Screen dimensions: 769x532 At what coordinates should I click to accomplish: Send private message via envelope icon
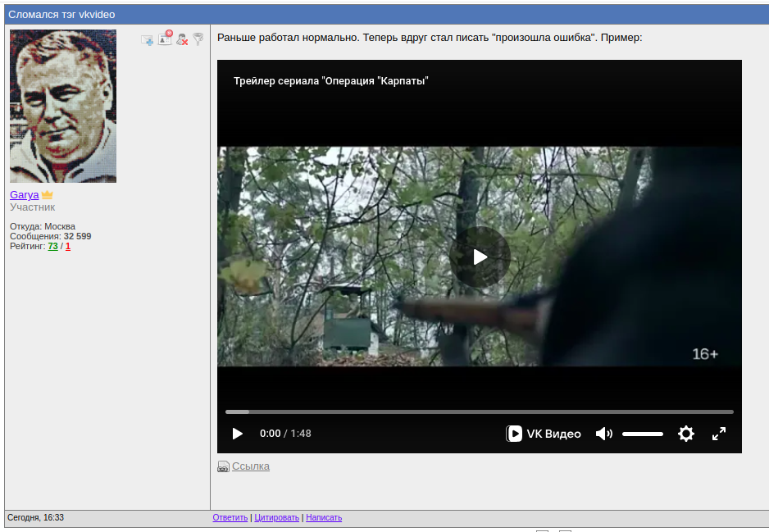pyautogui.click(x=147, y=39)
